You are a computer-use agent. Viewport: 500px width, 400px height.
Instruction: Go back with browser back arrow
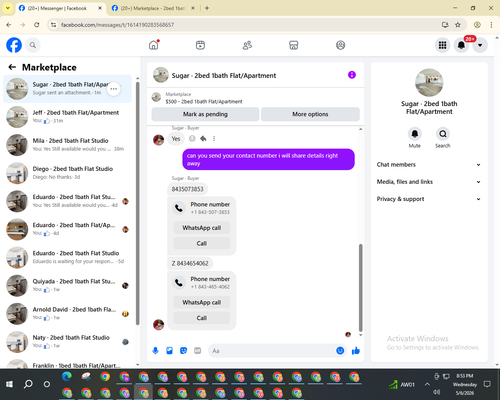point(9,25)
